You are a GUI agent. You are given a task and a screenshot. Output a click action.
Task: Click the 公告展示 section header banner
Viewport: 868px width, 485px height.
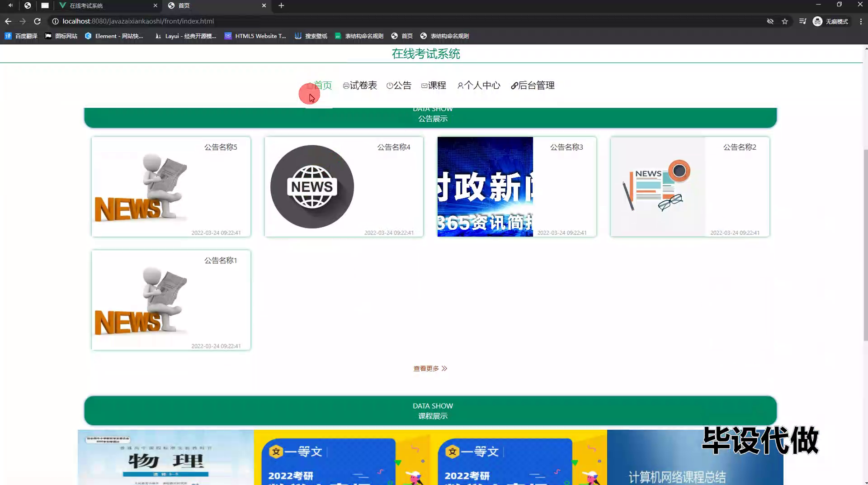pyautogui.click(x=430, y=118)
